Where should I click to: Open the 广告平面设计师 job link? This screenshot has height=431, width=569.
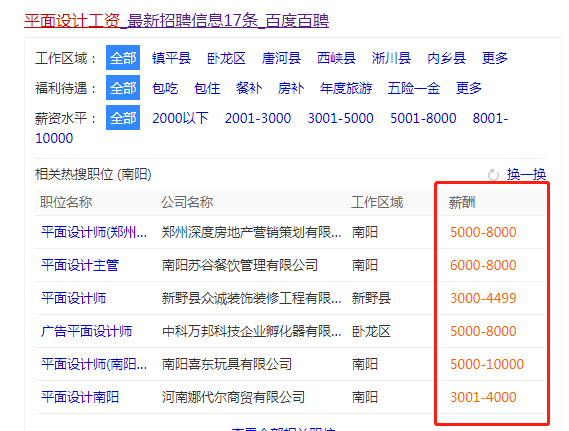pos(86,331)
